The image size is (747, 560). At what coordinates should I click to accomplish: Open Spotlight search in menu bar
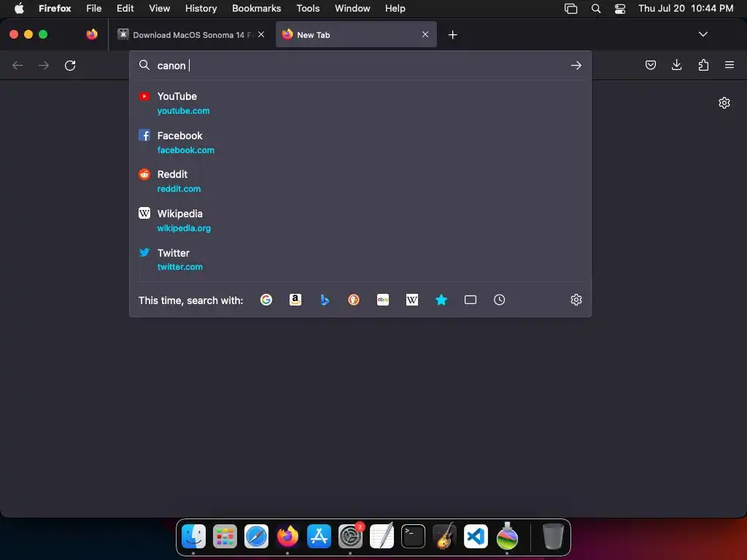pos(595,8)
